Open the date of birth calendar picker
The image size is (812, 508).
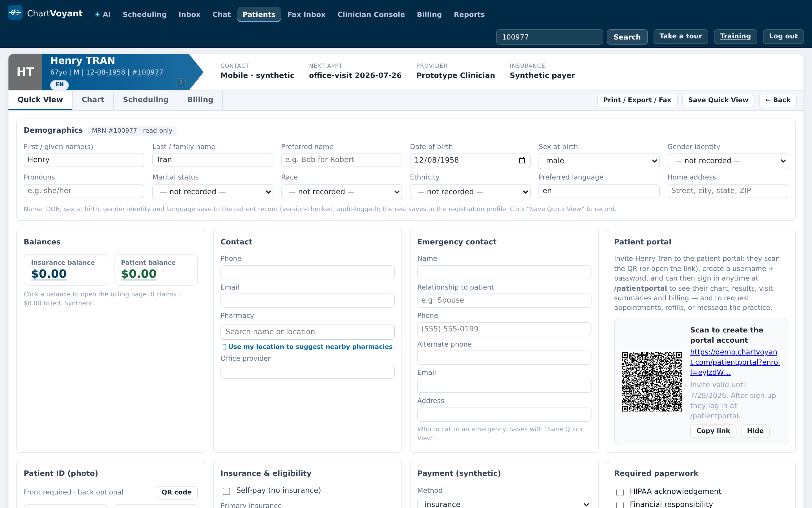[x=522, y=160]
